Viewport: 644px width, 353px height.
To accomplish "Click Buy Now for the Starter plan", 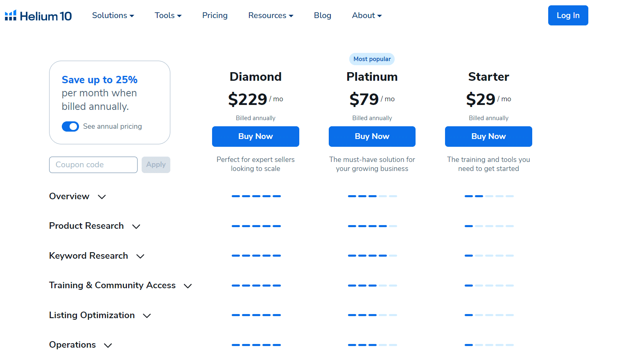I will click(x=488, y=136).
